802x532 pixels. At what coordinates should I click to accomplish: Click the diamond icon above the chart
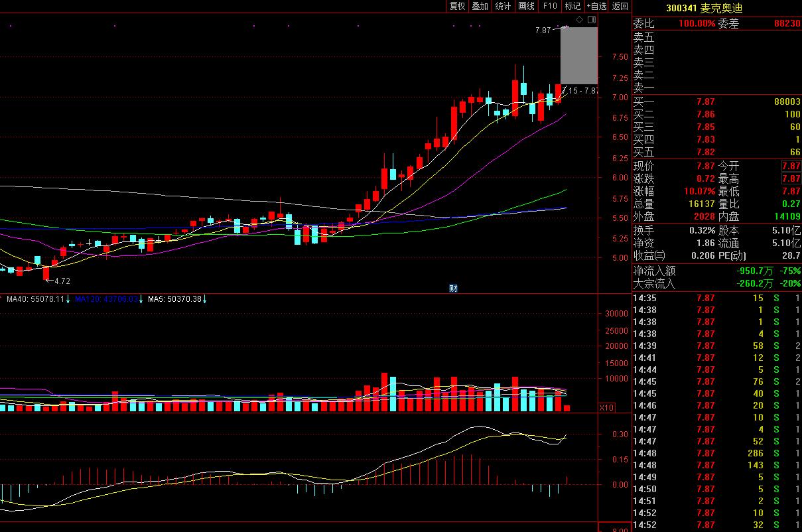click(579, 21)
